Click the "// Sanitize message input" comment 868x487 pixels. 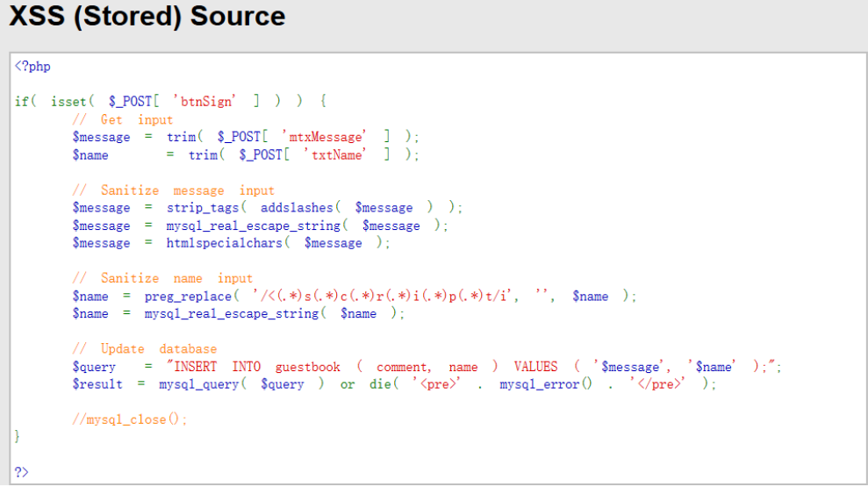click(x=174, y=190)
